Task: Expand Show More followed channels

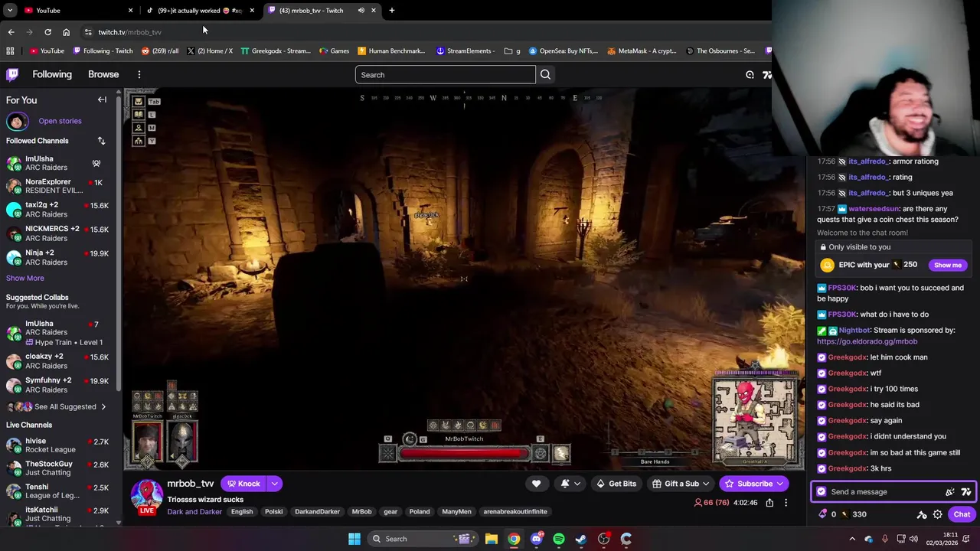Action: 25,278
